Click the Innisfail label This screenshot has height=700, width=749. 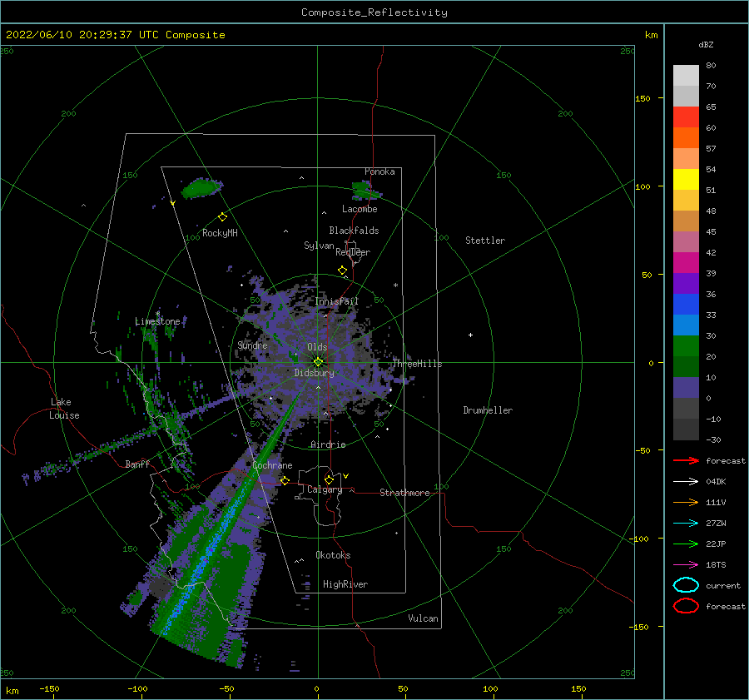tap(336, 301)
